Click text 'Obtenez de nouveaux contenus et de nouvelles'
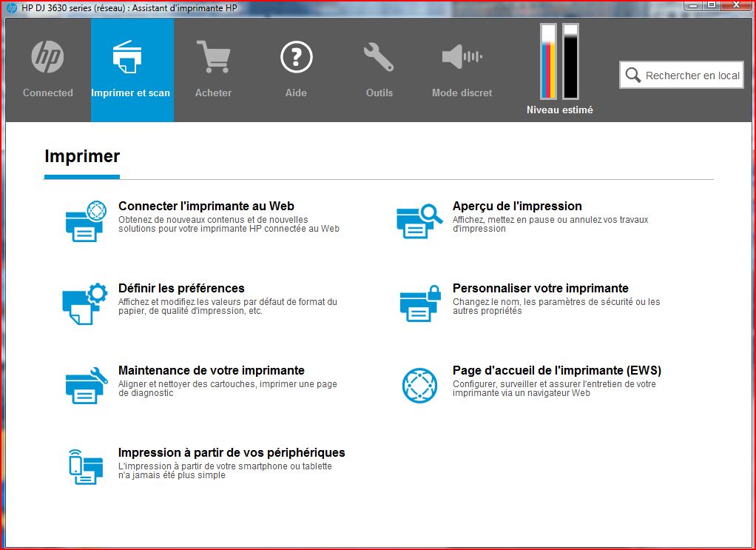This screenshot has width=756, height=550. coord(213,220)
